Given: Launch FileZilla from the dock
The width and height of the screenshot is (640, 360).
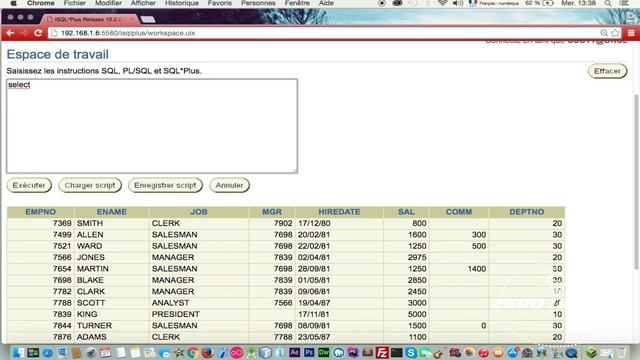Looking at the screenshot, I should (382, 353).
